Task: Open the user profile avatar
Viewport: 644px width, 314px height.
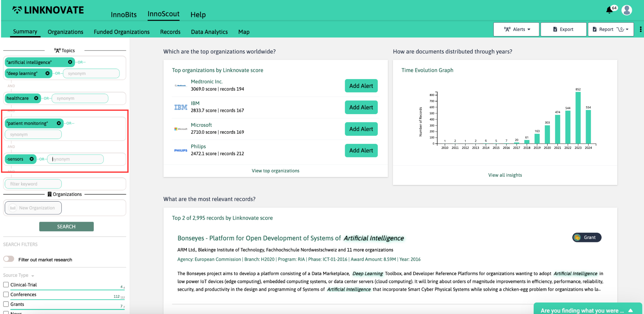Action: (627, 10)
